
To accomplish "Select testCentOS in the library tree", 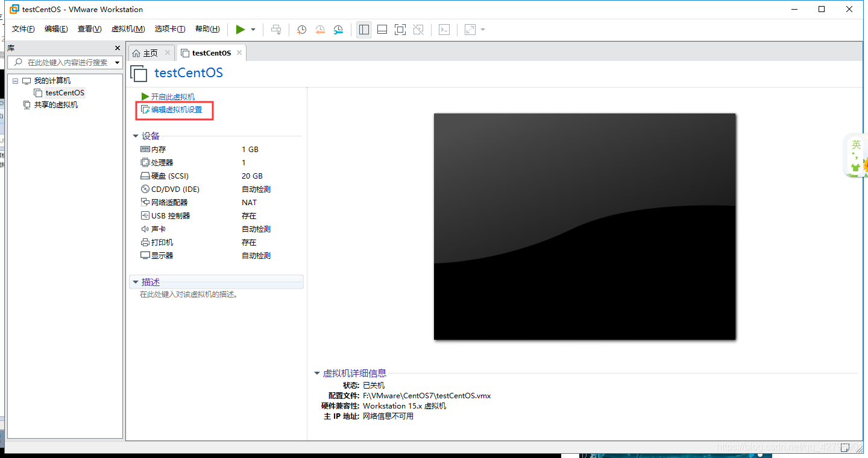I will [x=64, y=92].
